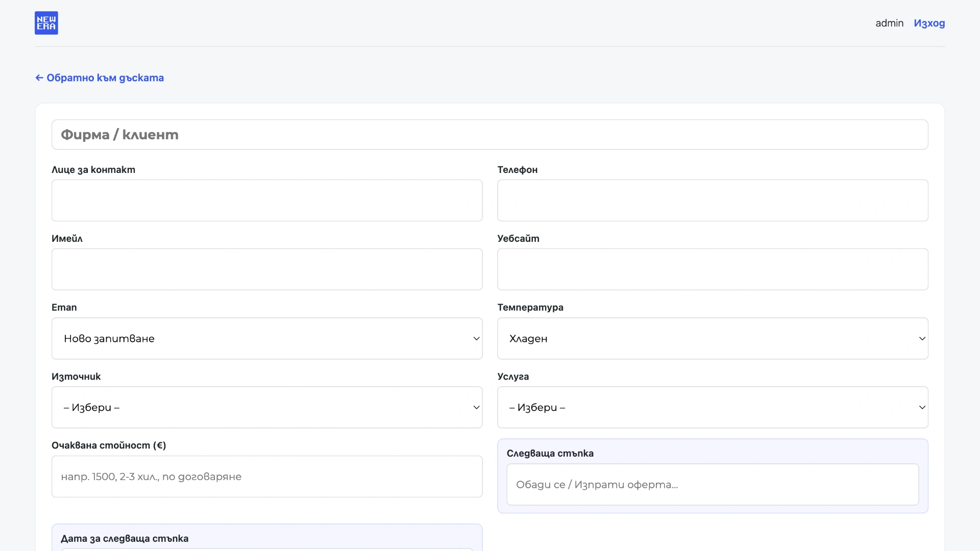Click the Дата за следваща стъпка label
Screen dimensions: 980x551
tap(125, 539)
